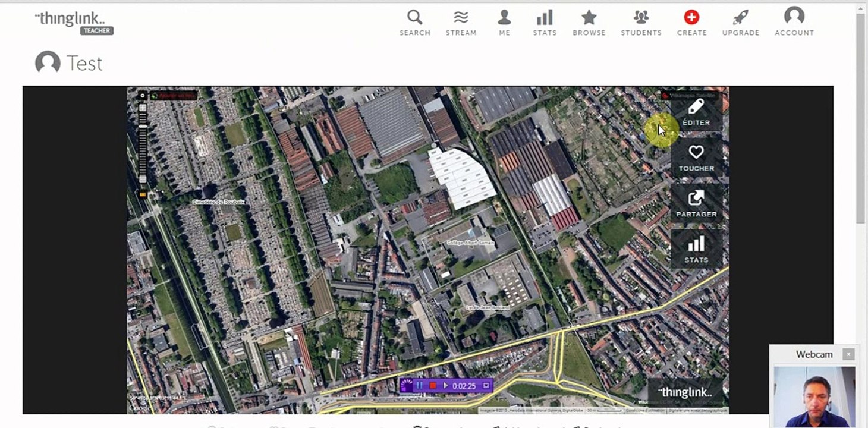Click the purple recorder logo icon
The height and width of the screenshot is (428, 868).
tap(407, 386)
